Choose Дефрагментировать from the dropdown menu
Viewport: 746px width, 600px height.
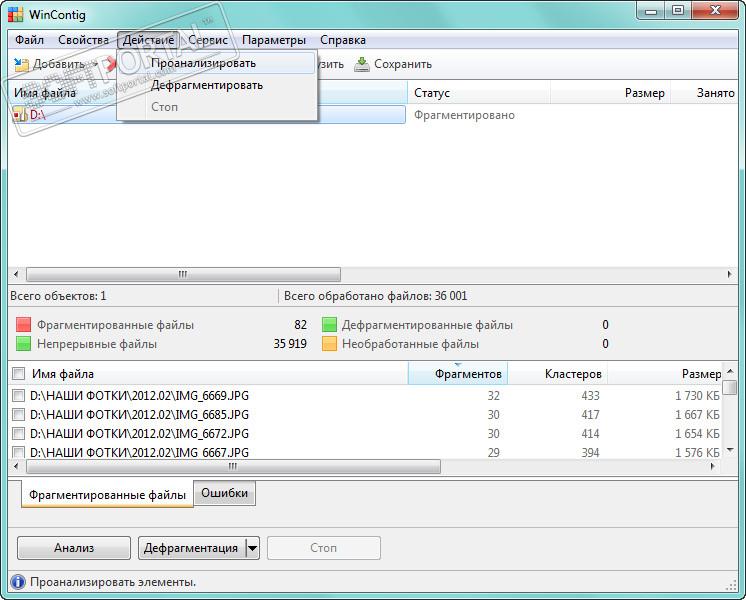pos(216,85)
